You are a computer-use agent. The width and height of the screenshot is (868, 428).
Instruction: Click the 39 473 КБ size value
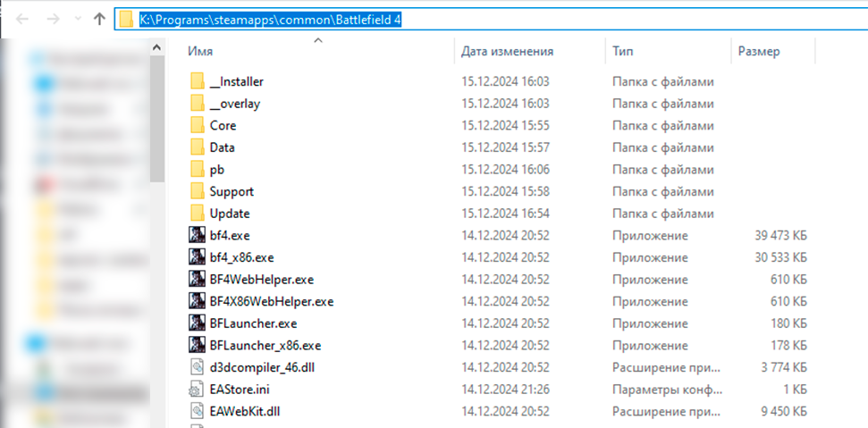[x=780, y=236]
